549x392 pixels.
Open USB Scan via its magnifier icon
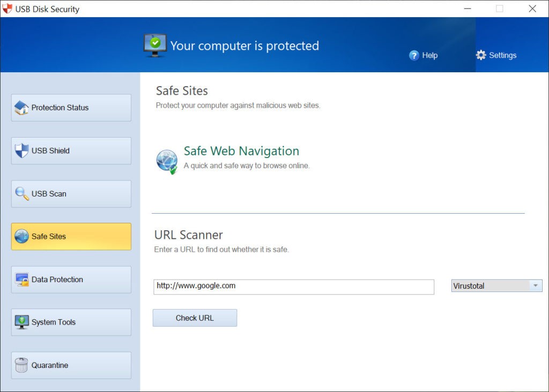click(21, 193)
